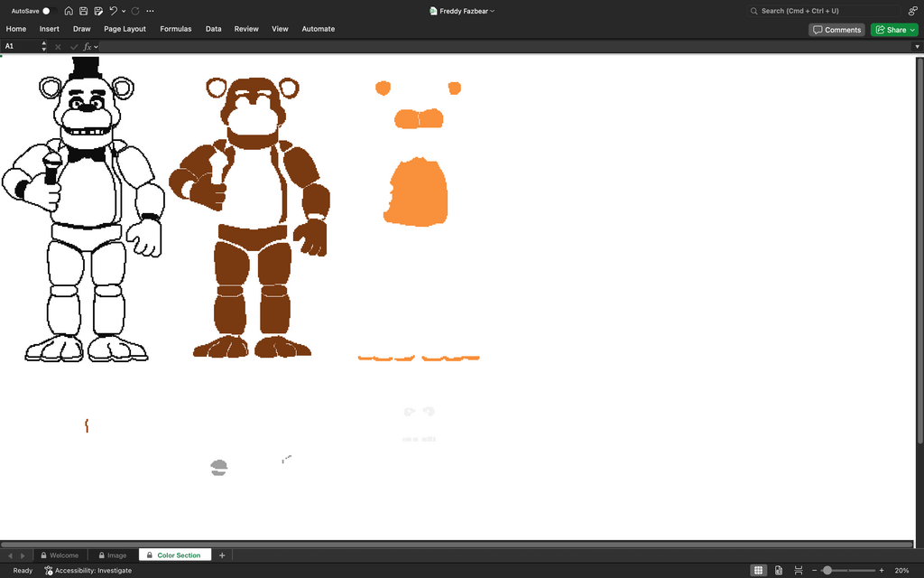The height and width of the screenshot is (578, 924).
Task: Click the previous sheet navigation arrow
Action: pos(10,555)
